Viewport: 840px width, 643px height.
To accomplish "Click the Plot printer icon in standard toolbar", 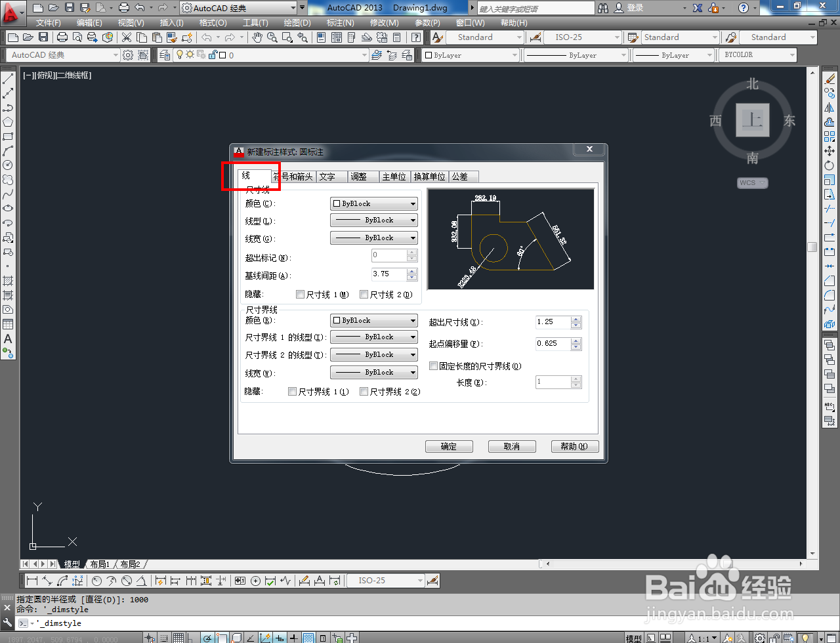I will 62,37.
